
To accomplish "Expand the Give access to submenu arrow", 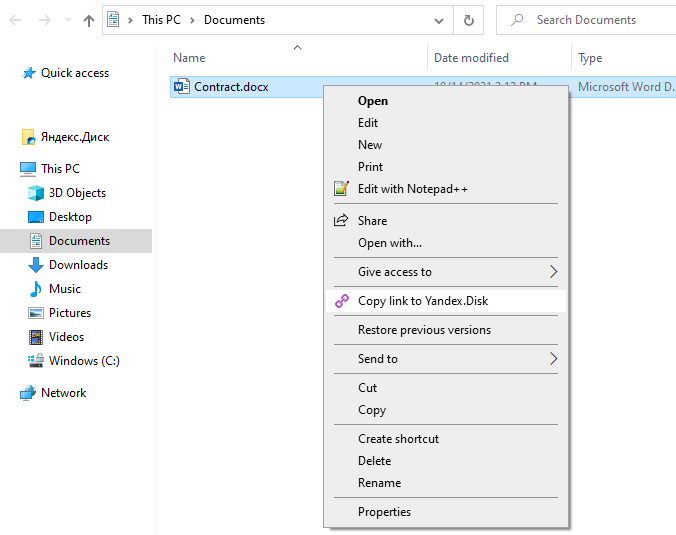I will pyautogui.click(x=553, y=272).
